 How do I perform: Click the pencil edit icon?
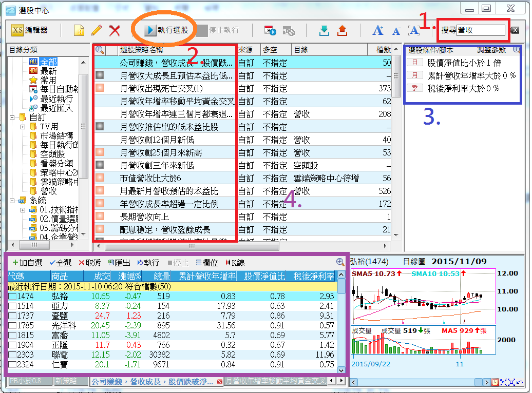(x=97, y=30)
